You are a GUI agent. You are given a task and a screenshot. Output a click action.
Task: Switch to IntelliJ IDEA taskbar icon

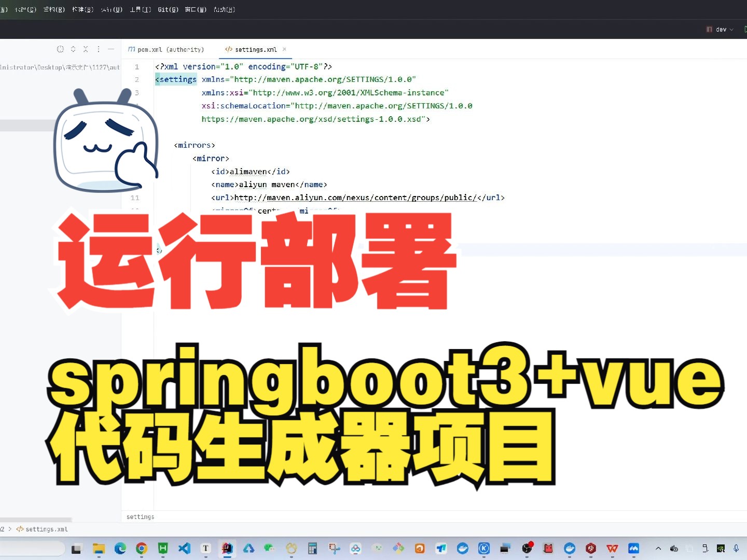click(227, 549)
